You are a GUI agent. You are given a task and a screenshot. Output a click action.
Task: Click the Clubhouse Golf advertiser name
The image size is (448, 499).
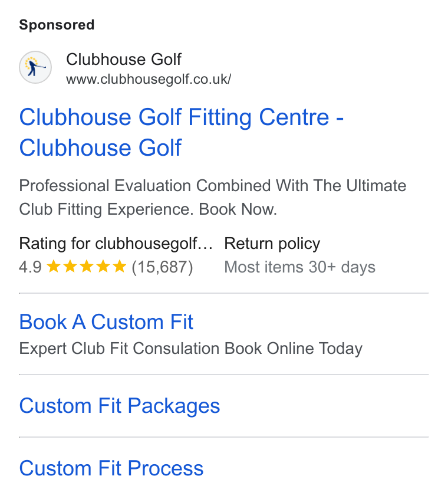(124, 60)
